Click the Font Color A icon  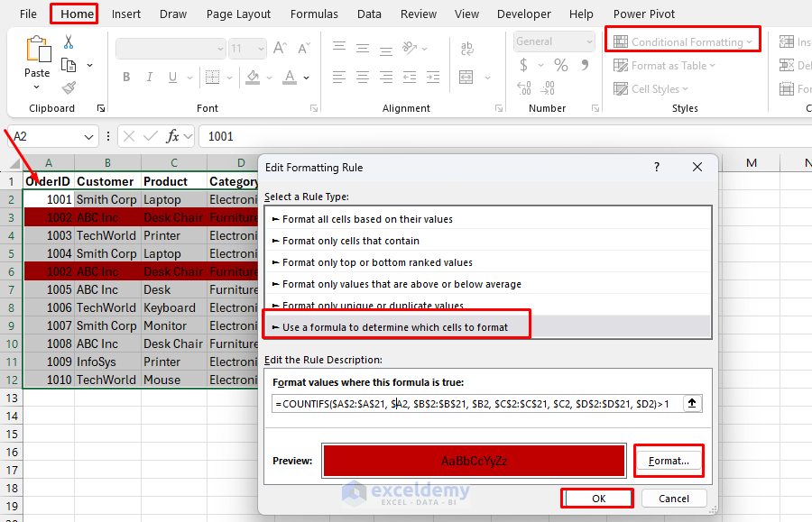tap(290, 78)
